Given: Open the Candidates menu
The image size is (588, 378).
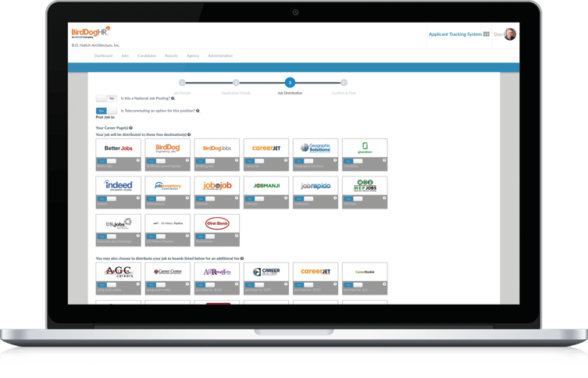Looking at the screenshot, I should [147, 56].
